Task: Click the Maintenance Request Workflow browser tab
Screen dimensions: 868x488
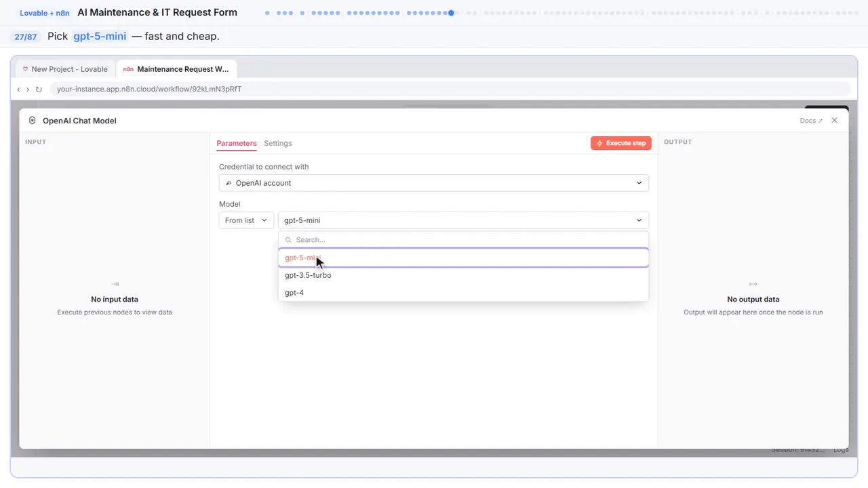Action: pos(176,69)
